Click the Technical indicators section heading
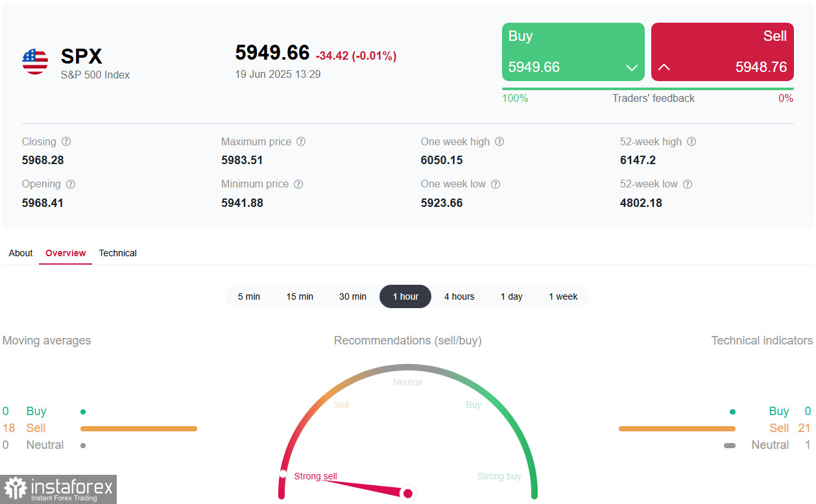 762,341
